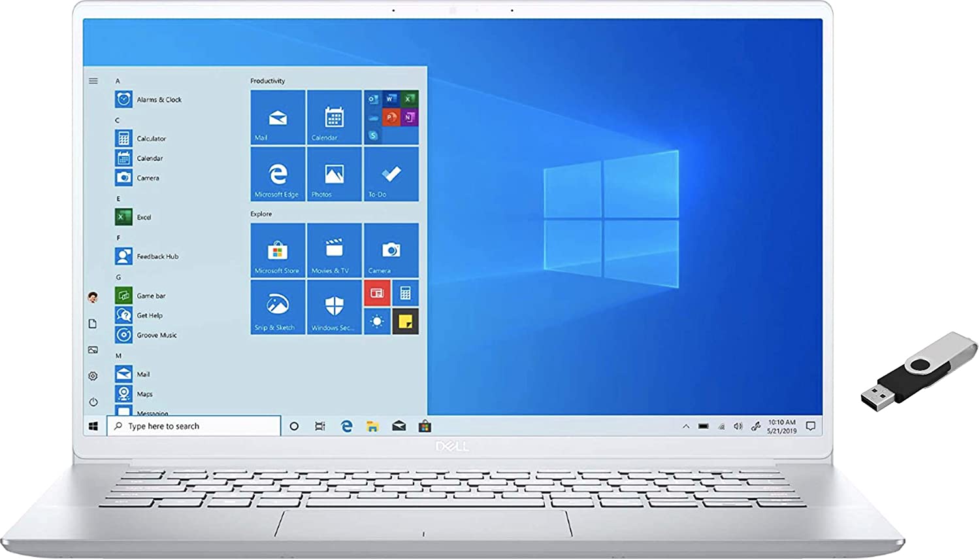Screen dimensions: 980x559
Task: Open Microsoft Store from the taskbar
Action: click(425, 426)
